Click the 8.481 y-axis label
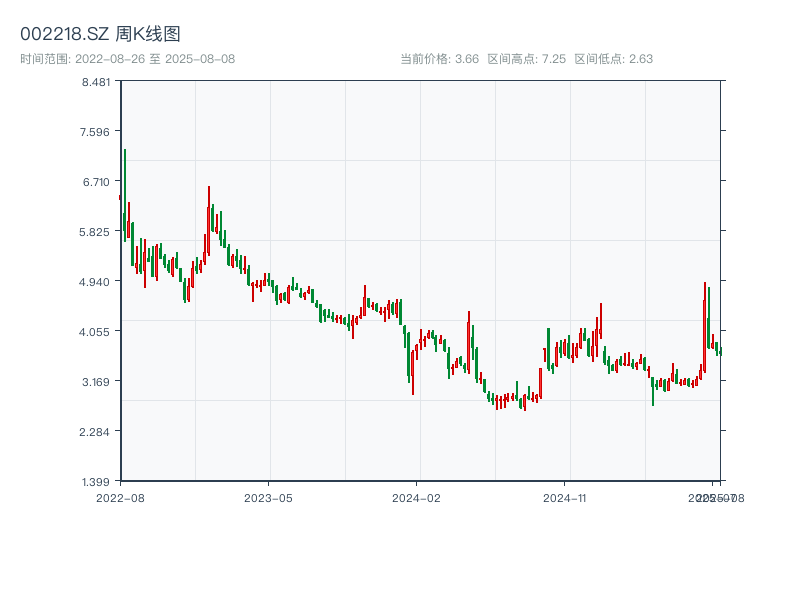800x600 pixels. (x=97, y=82)
